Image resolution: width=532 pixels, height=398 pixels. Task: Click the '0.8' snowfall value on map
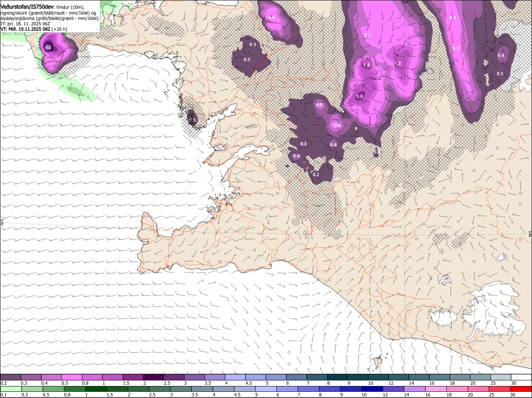tap(271, 17)
